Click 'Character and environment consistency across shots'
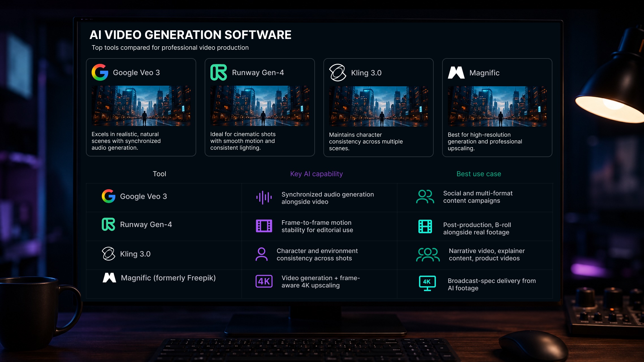The width and height of the screenshot is (644, 362). pos(317,254)
